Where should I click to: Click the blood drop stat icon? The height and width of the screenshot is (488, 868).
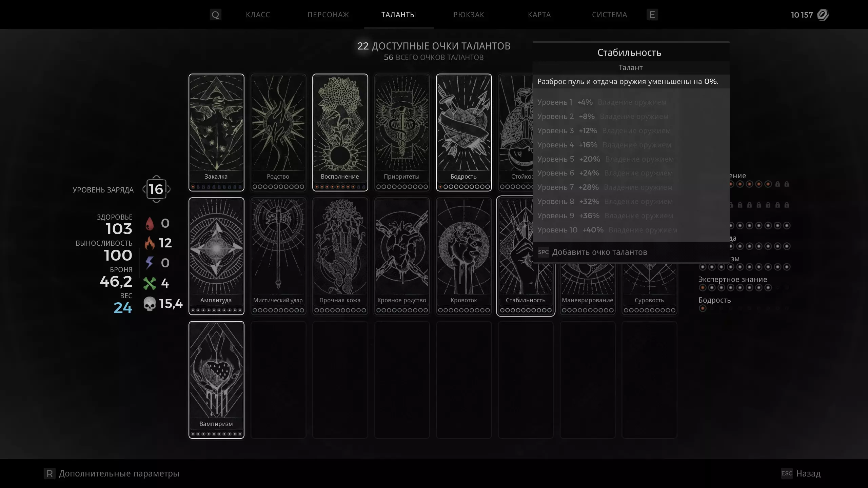point(150,224)
